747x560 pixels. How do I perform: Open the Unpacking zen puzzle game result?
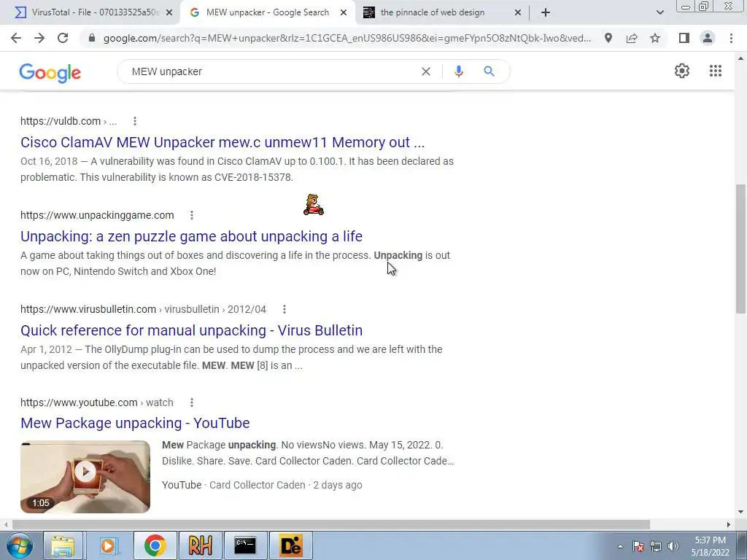click(192, 236)
